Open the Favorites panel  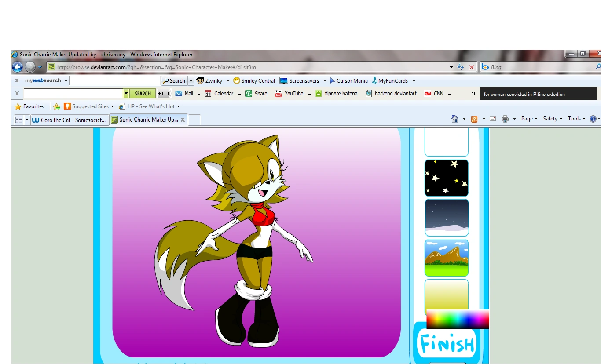click(x=29, y=106)
